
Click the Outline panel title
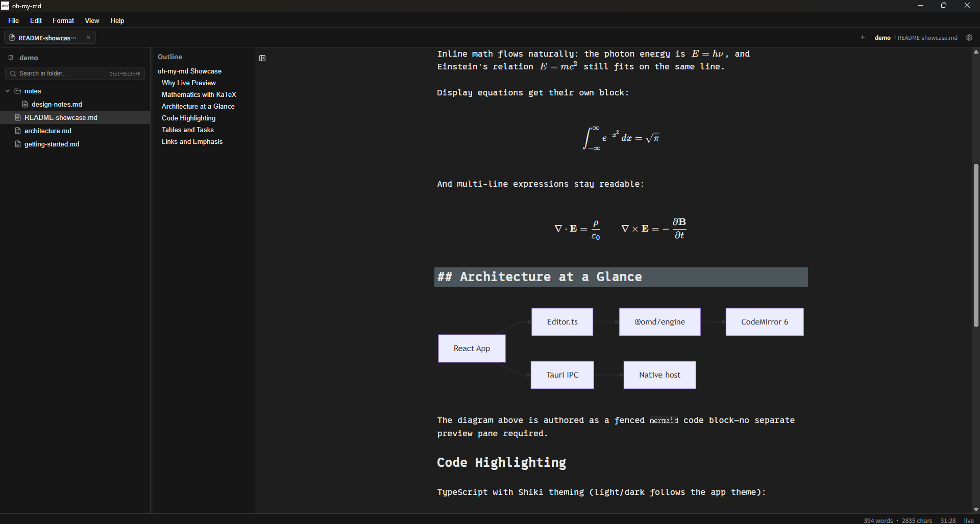(x=170, y=57)
